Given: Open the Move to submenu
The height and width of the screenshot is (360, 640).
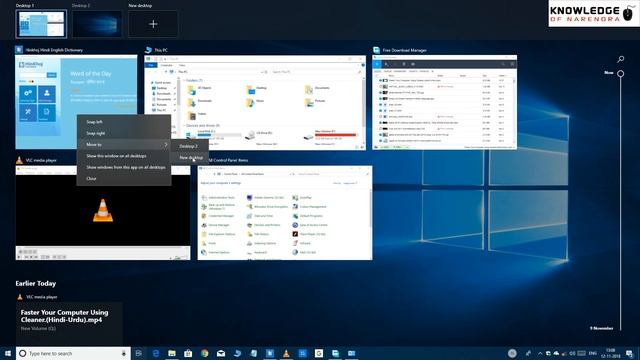Looking at the screenshot, I should click(x=124, y=144).
